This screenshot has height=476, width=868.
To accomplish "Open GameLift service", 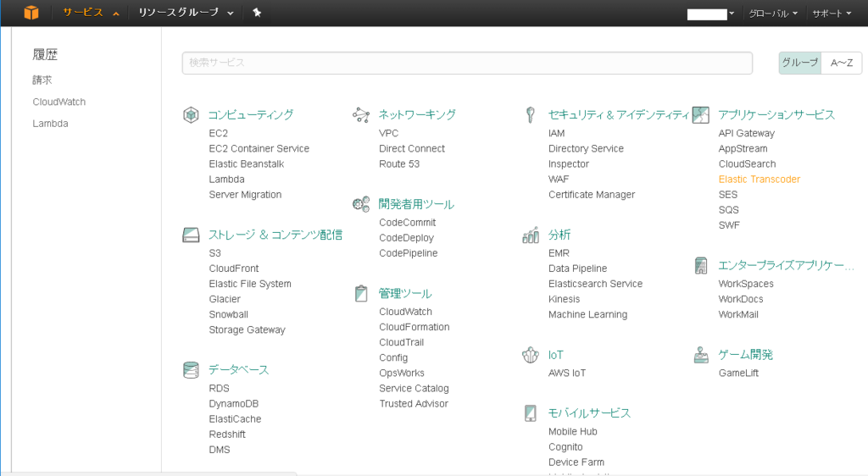I will pos(738,374).
